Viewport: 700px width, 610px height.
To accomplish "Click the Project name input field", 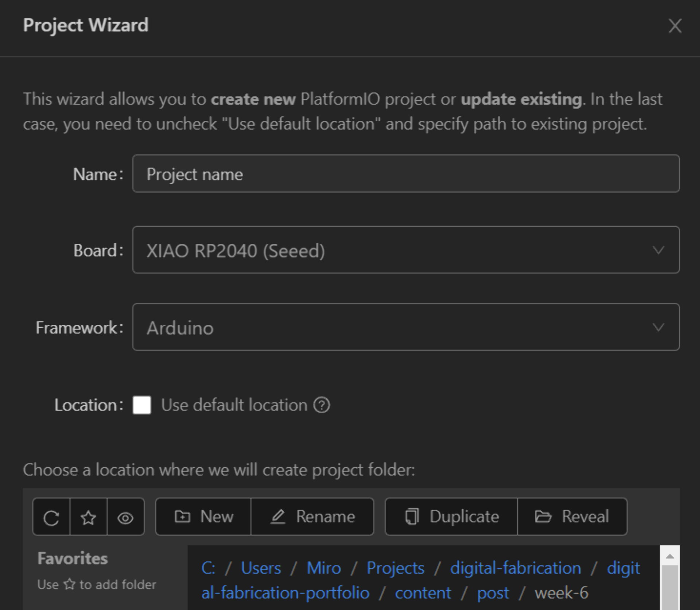I will click(x=405, y=174).
